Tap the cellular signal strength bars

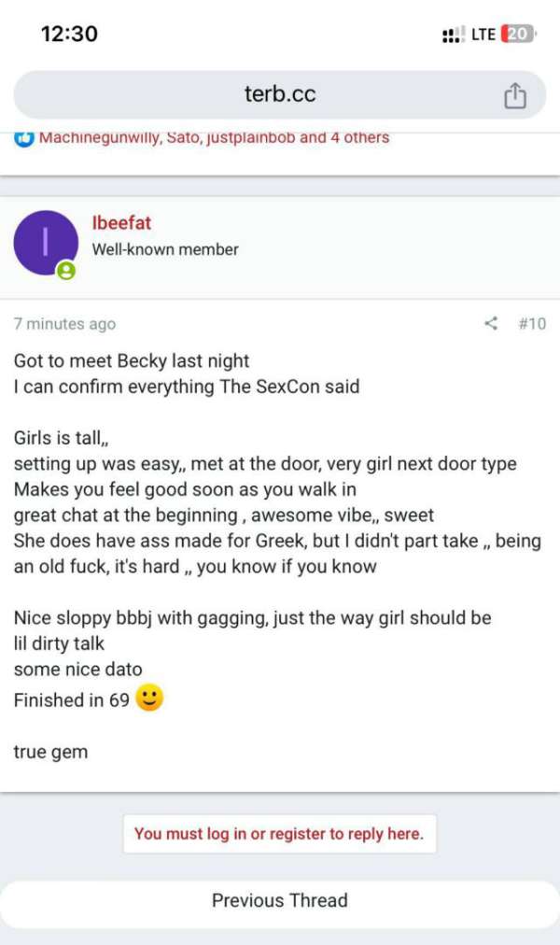(x=454, y=32)
